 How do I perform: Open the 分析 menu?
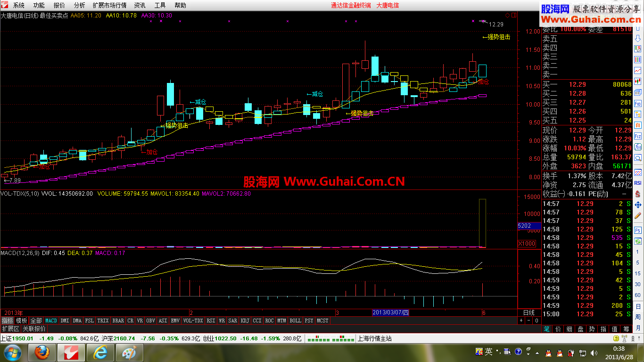[80, 5]
